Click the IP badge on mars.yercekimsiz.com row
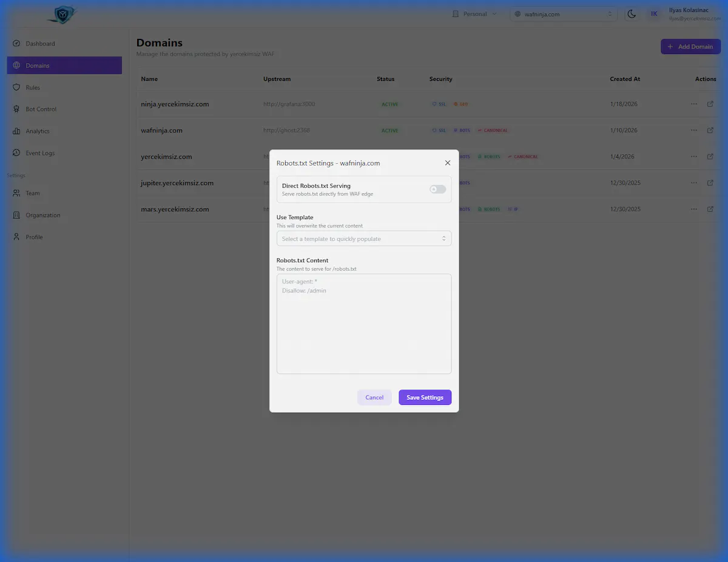 coord(513,209)
